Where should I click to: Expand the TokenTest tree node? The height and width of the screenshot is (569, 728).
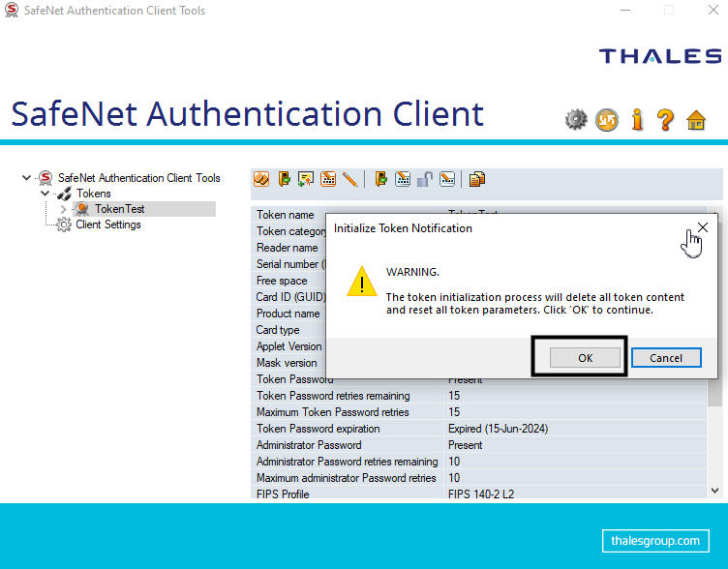point(63,209)
